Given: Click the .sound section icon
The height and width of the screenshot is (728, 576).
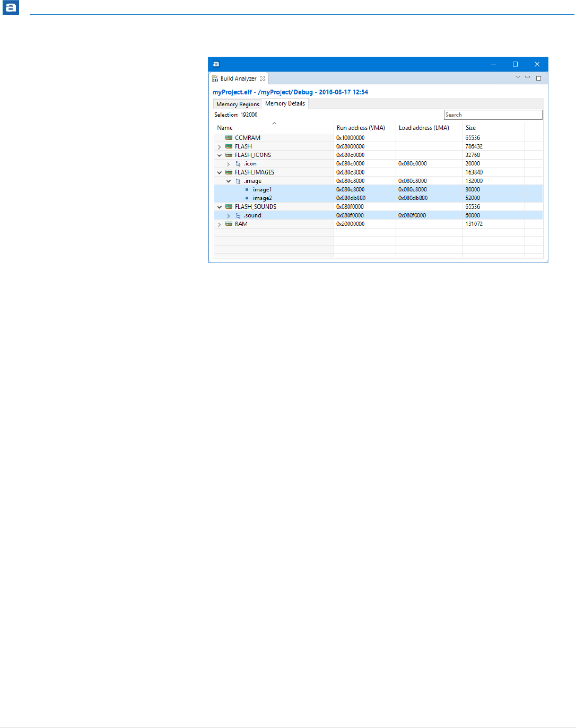Looking at the screenshot, I should click(x=238, y=215).
